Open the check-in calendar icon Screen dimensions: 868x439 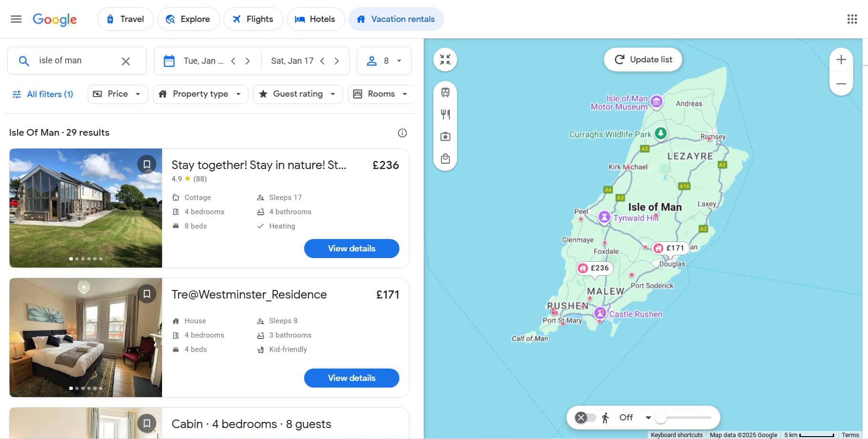pos(169,61)
